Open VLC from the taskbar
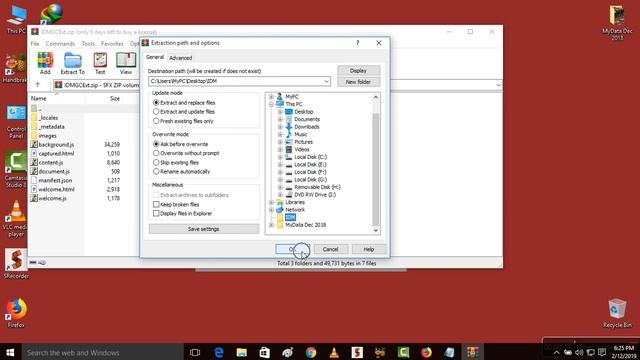Image resolution: width=640 pixels, height=360 pixels. point(334,352)
